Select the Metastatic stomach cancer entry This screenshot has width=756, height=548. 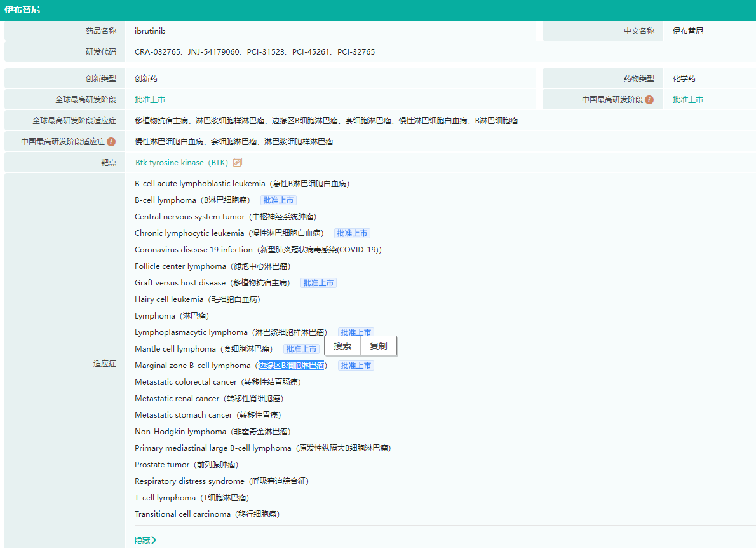(208, 415)
